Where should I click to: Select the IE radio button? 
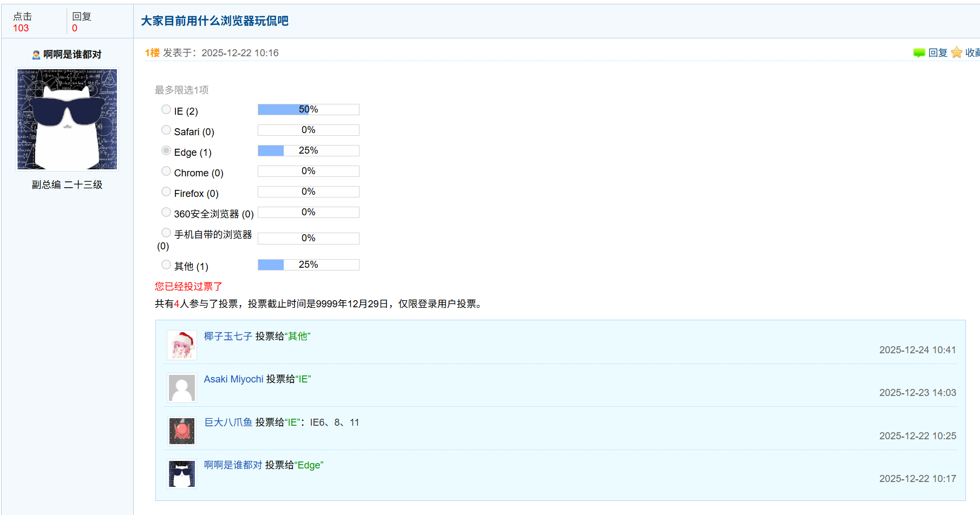[x=166, y=110]
